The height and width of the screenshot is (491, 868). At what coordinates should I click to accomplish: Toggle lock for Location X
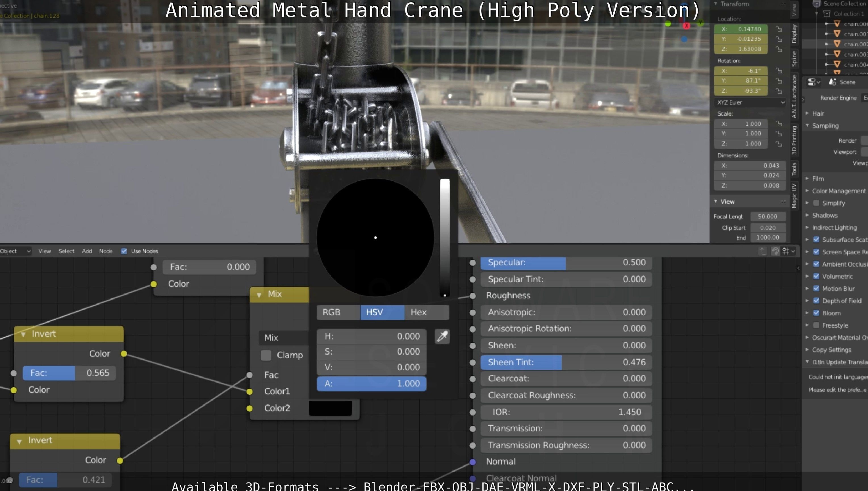pos(779,29)
